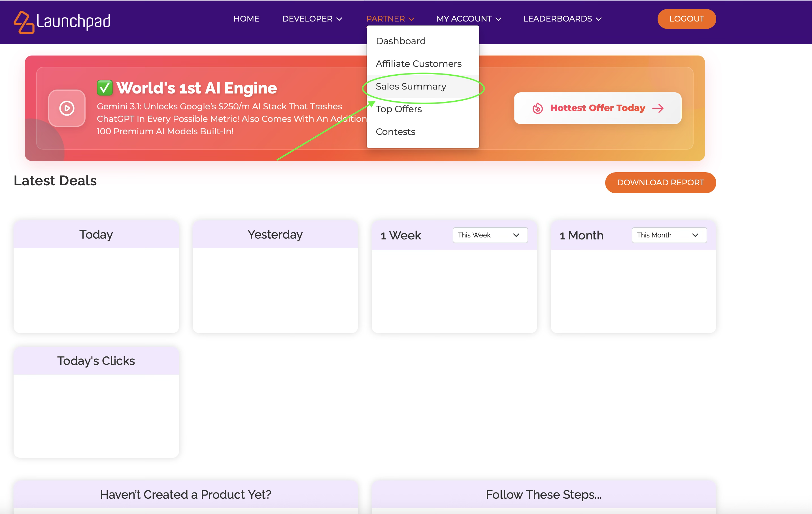Viewport: 812px width, 514px height.
Task: Click the green checkmark icon in banner
Action: pyautogui.click(x=105, y=88)
